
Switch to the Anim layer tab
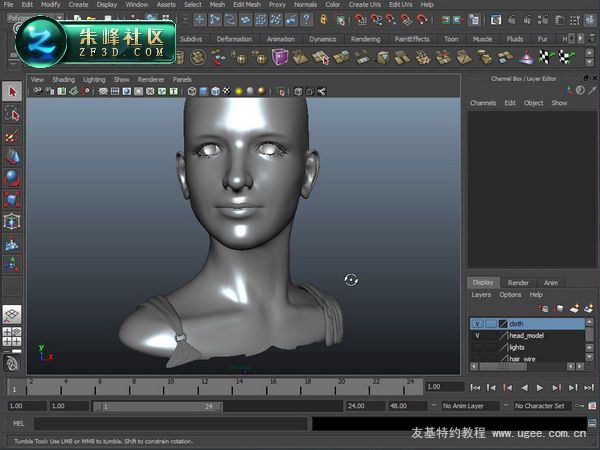tap(551, 283)
